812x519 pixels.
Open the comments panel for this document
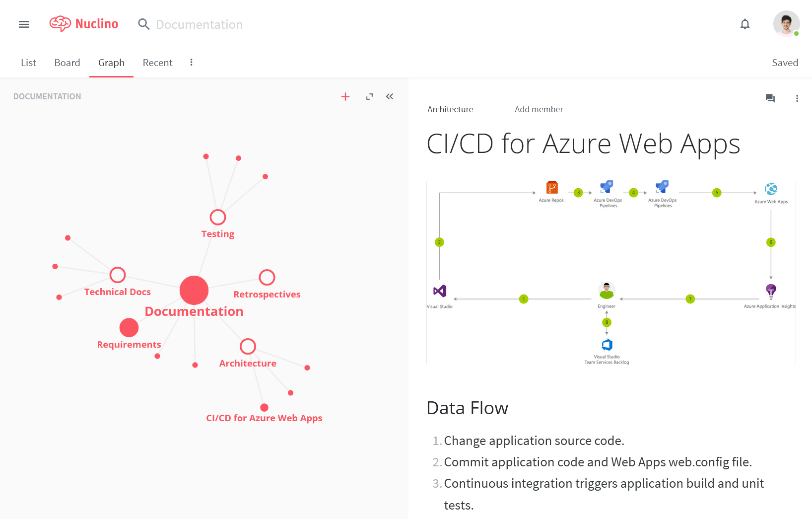770,98
